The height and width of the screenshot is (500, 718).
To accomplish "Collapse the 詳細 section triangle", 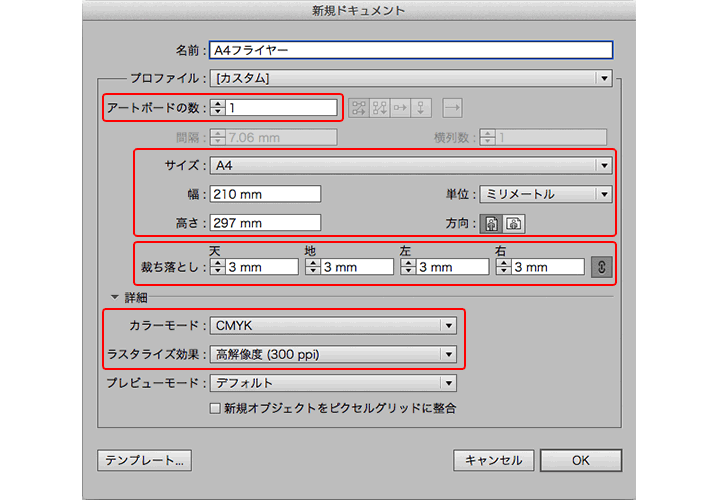I will point(115,297).
